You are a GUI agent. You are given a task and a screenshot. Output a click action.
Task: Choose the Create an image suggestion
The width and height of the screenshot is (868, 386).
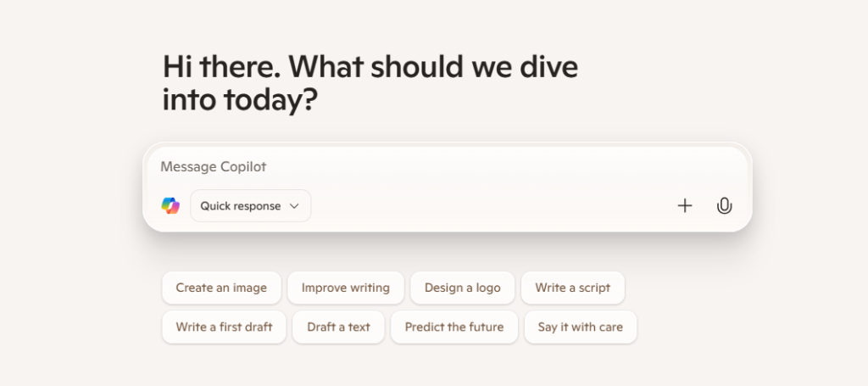point(221,288)
